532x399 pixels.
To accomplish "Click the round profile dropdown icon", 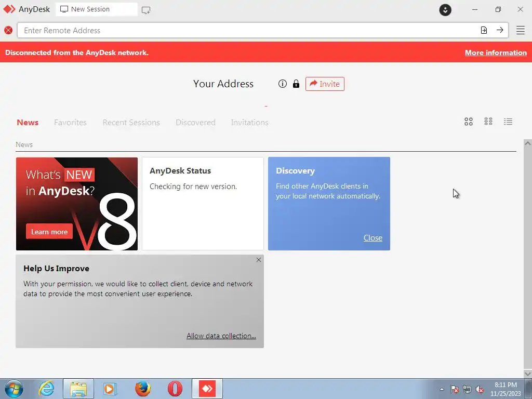I will 445,9.
